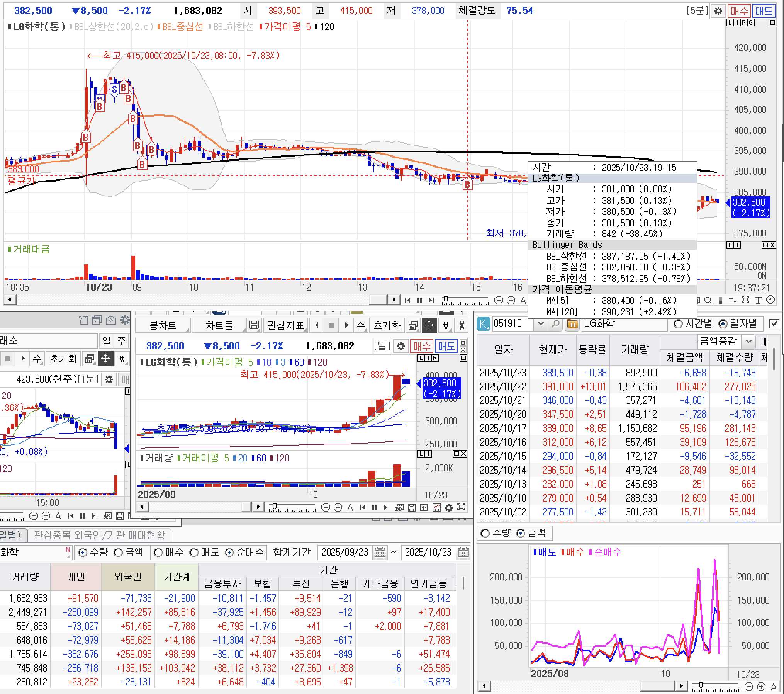
Task: Click the orange H icon next to LG화학
Action: click(572, 324)
